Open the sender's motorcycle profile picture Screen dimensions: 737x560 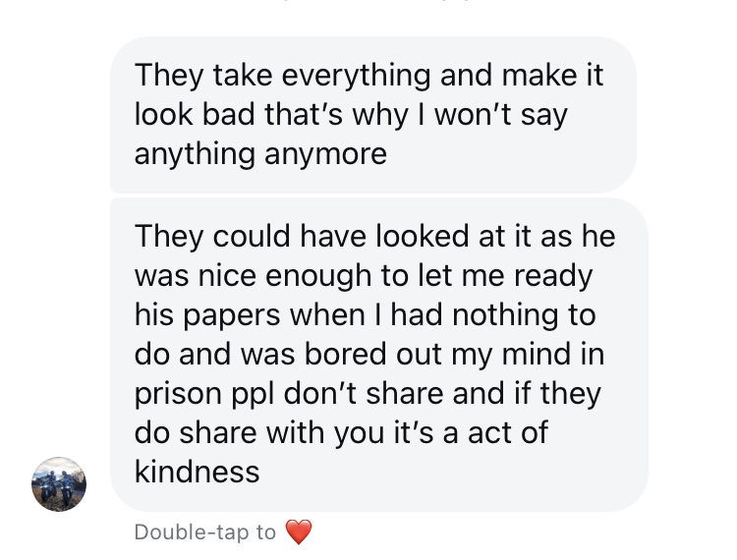tap(59, 484)
